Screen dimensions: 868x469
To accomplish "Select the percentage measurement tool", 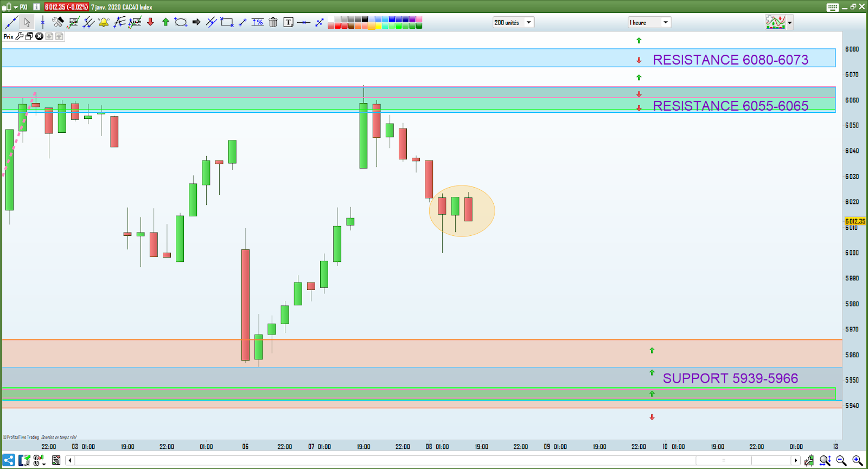I will tap(258, 22).
